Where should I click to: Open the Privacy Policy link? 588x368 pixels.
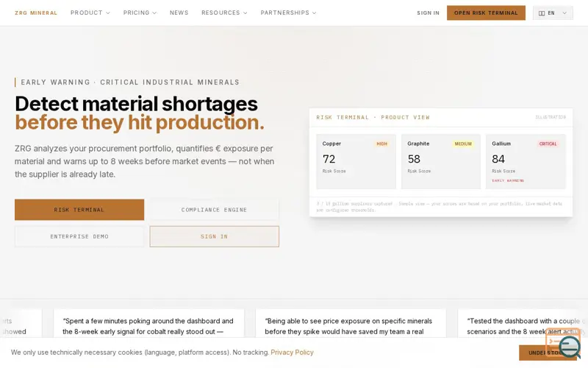coord(292,353)
